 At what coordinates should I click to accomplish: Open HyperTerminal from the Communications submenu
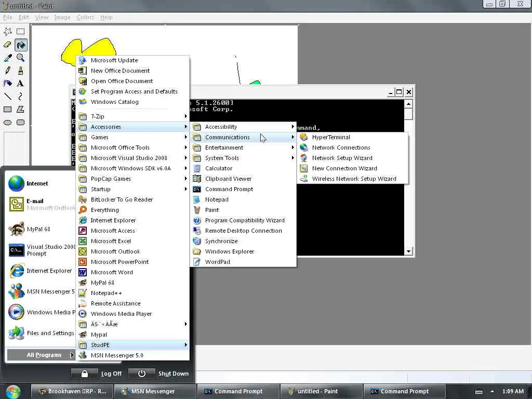point(352,137)
